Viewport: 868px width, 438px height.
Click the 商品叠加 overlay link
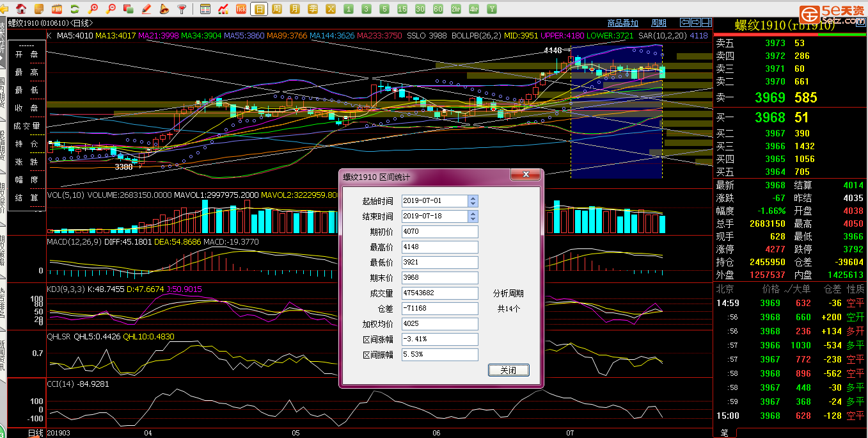623,24
